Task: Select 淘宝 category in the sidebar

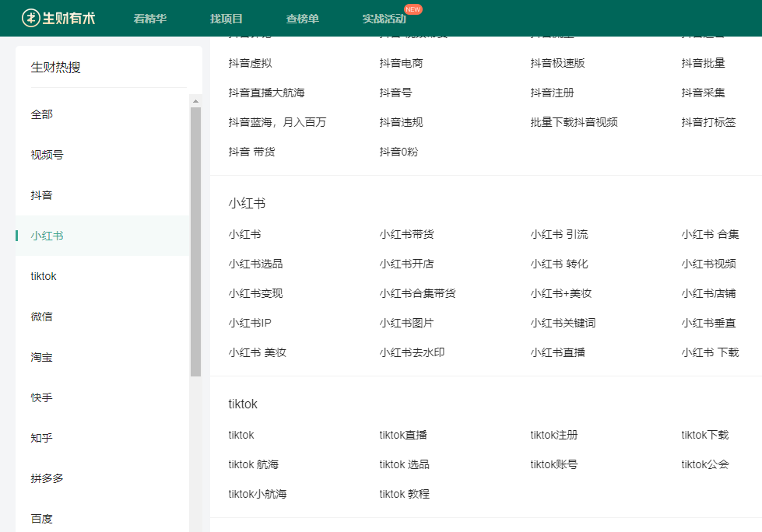Action: pyautogui.click(x=42, y=357)
